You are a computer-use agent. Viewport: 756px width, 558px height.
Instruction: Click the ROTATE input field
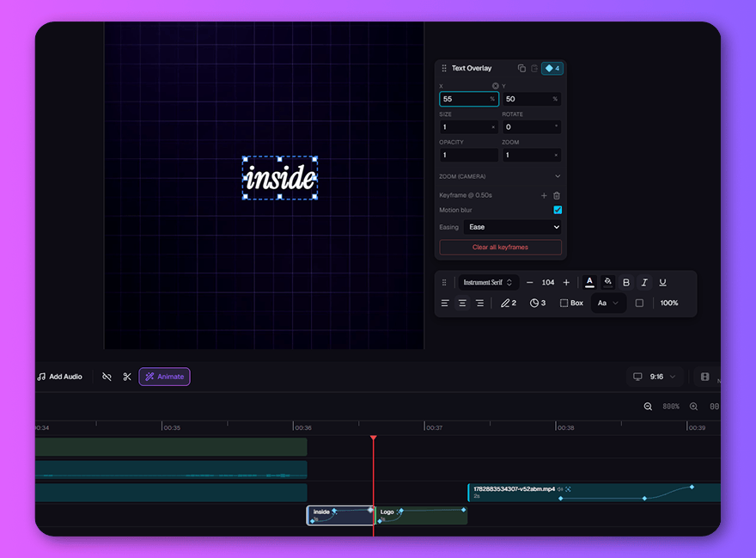532,127
